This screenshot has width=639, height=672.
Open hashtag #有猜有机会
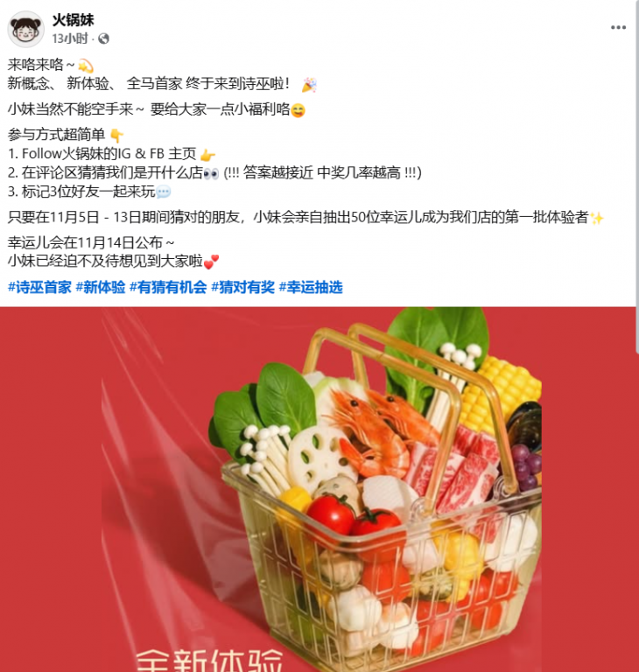point(168,287)
